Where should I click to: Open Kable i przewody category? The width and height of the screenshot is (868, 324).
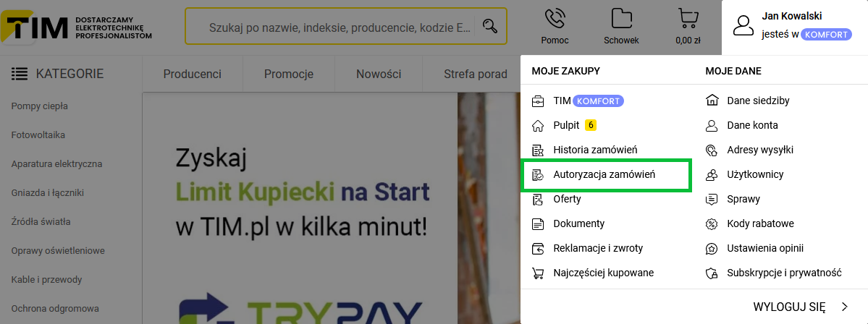pos(46,279)
